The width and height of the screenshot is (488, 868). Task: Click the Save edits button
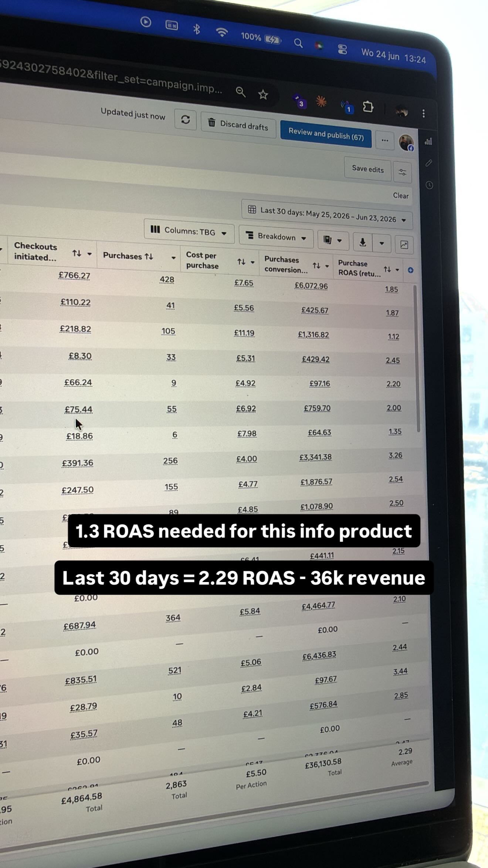(x=368, y=169)
